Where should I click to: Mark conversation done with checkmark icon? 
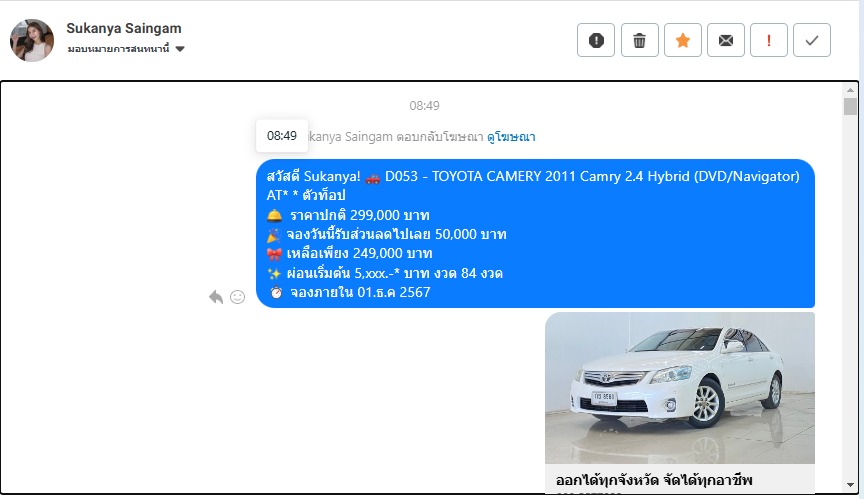coord(812,40)
